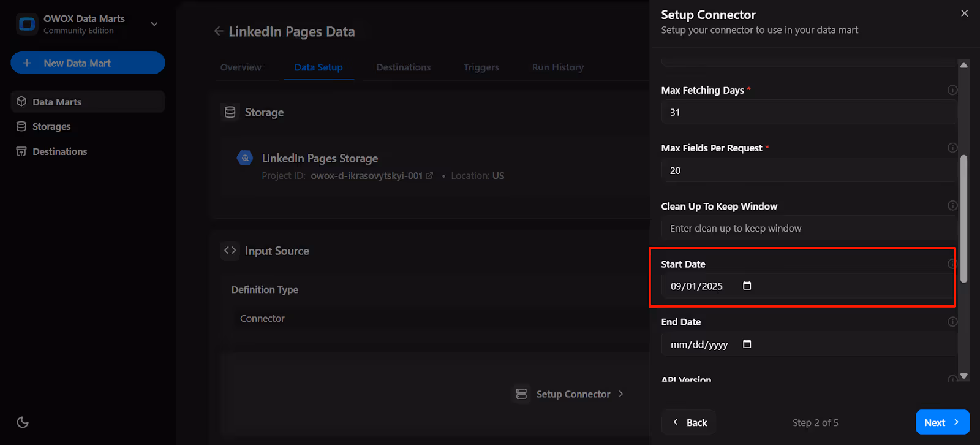The image size is (980, 445).
Task: Go back using the arrow beside LinkedIn Pages Data
Action: pos(219,31)
